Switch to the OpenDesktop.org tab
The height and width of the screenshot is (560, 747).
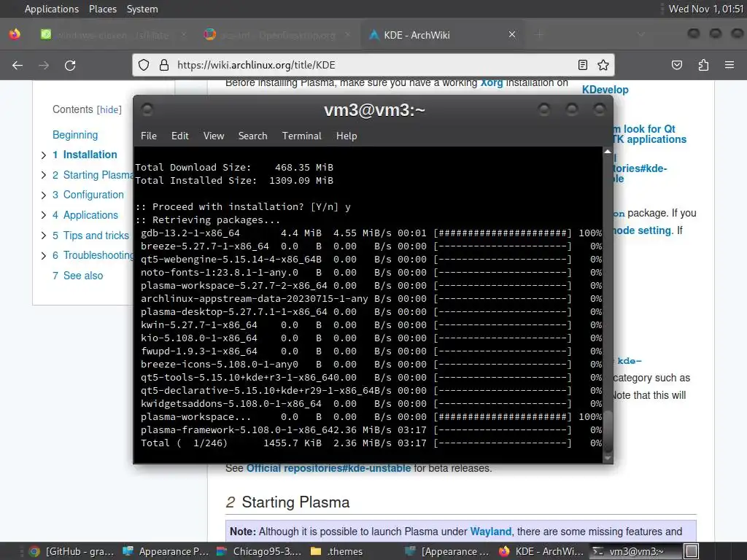click(x=278, y=35)
